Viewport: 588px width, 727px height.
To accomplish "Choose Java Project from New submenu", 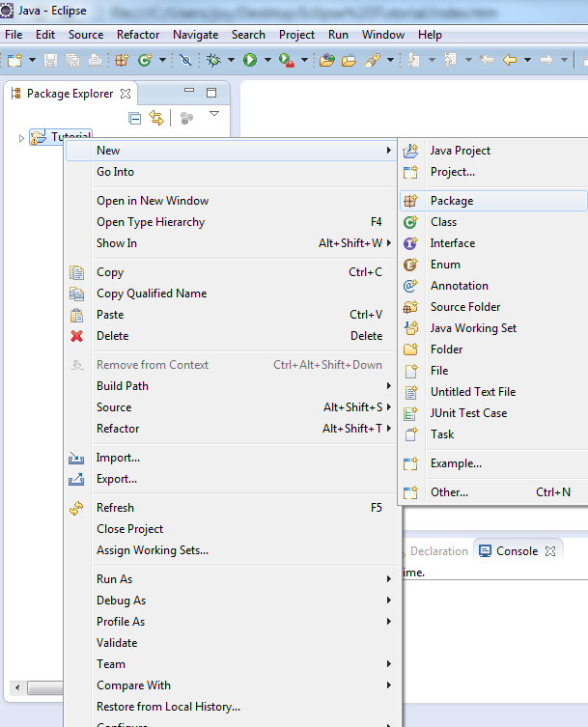I will pos(493,151).
